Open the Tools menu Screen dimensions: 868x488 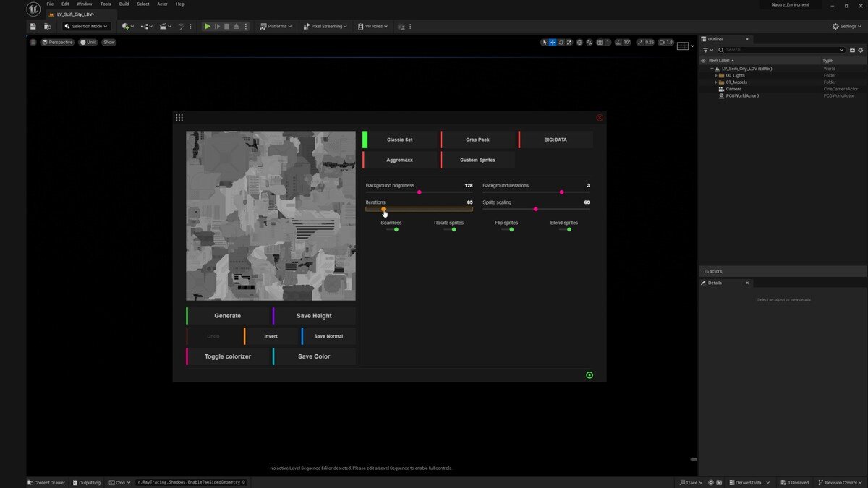click(x=106, y=4)
